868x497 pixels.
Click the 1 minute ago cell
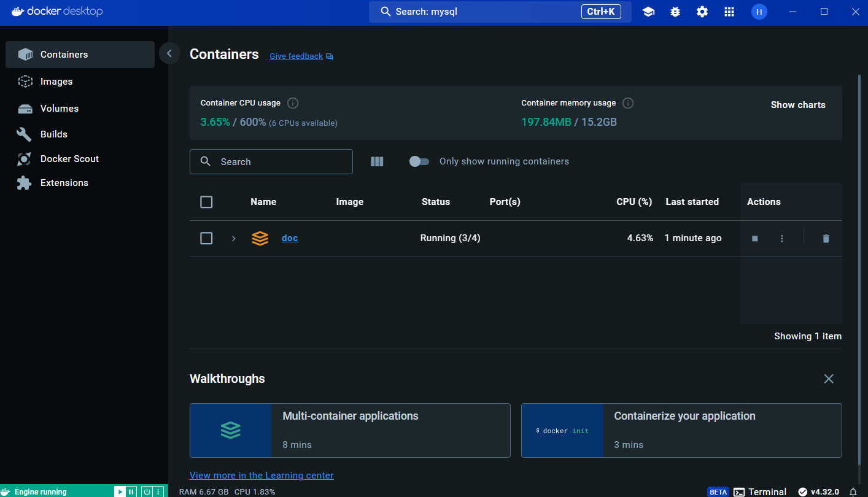[x=693, y=238]
